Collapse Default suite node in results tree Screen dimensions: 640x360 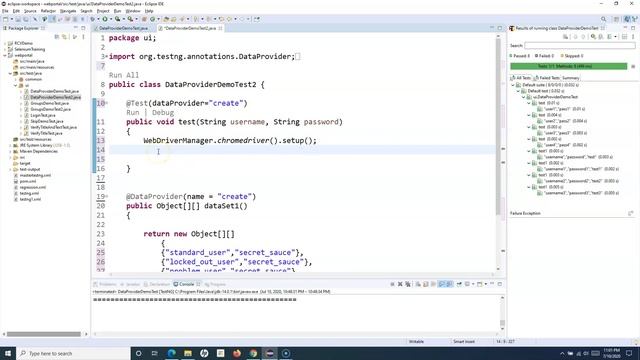tap(513, 85)
